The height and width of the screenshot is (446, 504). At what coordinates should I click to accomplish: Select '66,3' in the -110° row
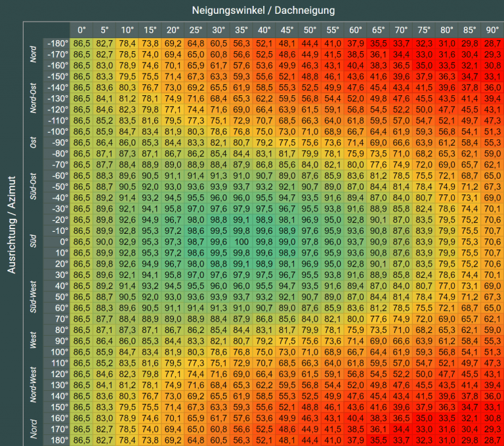[310, 121]
